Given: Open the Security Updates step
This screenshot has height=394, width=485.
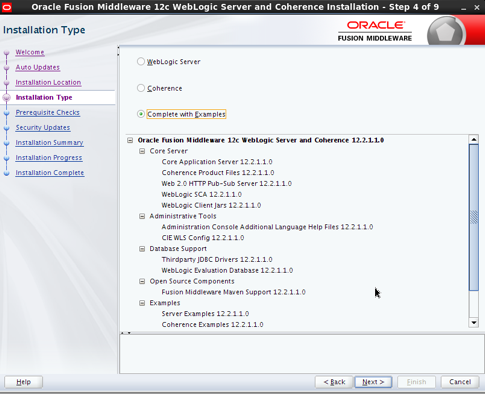Looking at the screenshot, I should (43, 127).
